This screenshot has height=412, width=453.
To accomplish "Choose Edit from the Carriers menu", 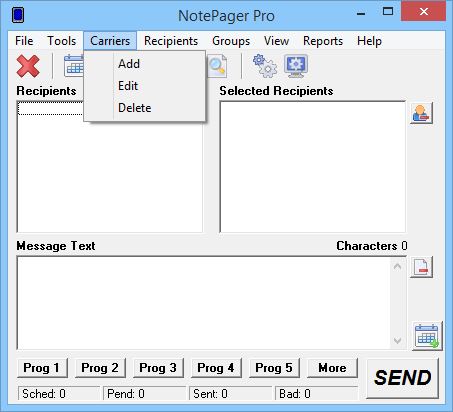I will (x=144, y=86).
